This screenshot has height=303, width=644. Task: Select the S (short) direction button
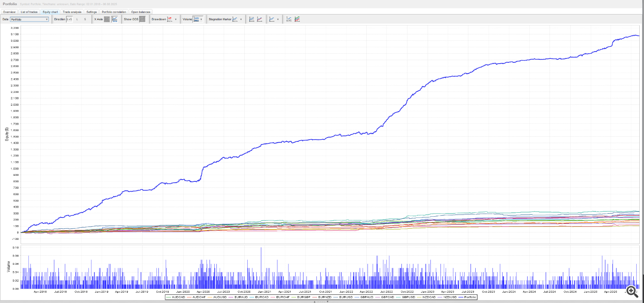85,19
